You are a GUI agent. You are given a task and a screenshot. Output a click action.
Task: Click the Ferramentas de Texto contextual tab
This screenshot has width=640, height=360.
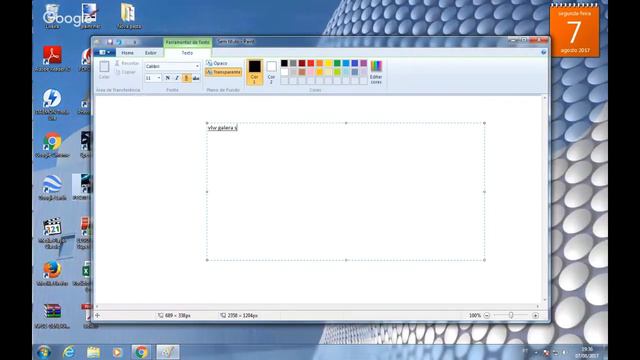(x=187, y=42)
